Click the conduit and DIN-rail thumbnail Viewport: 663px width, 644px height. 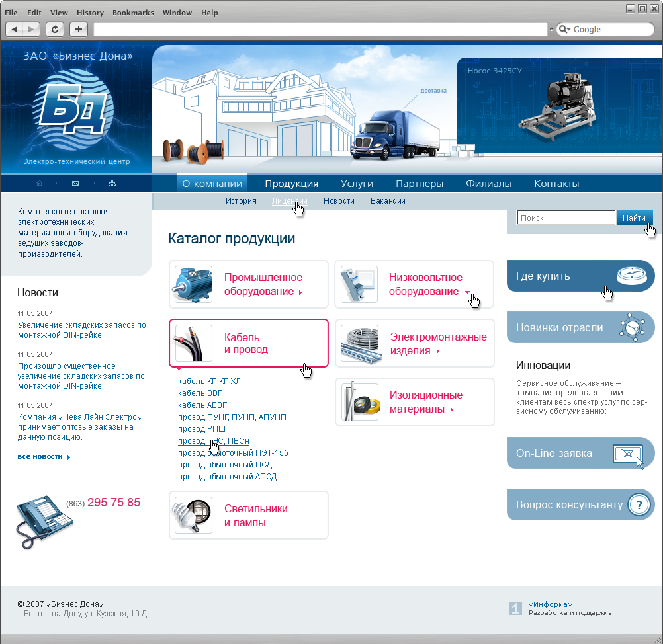(360, 344)
